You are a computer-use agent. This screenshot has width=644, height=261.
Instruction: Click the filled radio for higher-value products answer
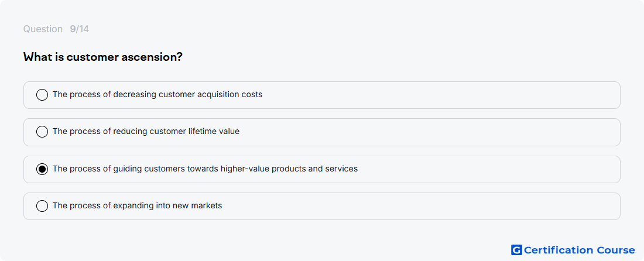pos(42,169)
